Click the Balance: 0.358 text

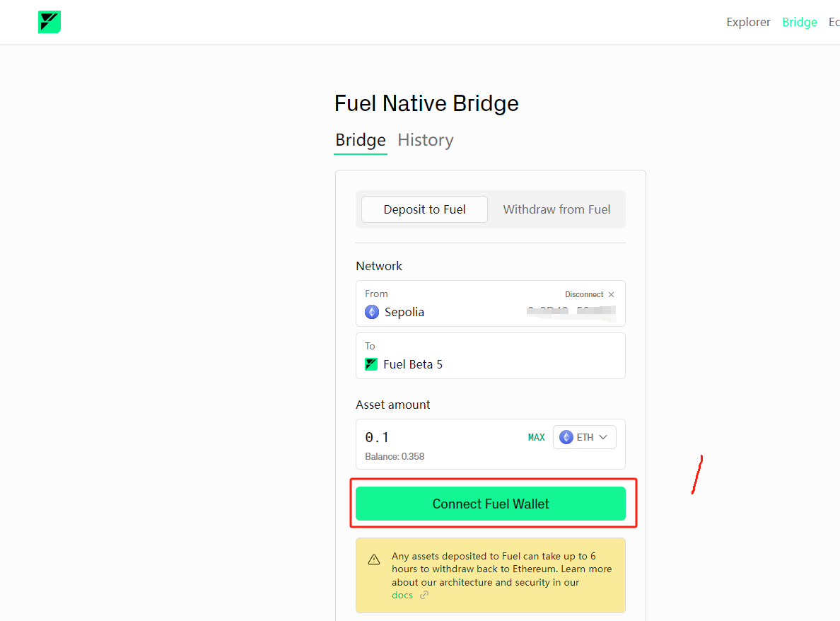coord(395,456)
